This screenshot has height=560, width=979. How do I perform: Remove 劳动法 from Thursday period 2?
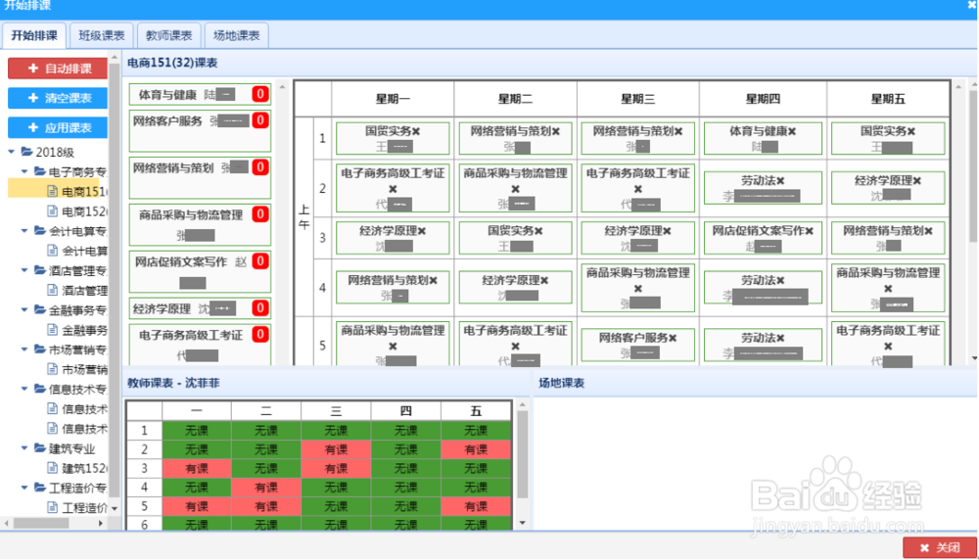pyautogui.click(x=780, y=181)
